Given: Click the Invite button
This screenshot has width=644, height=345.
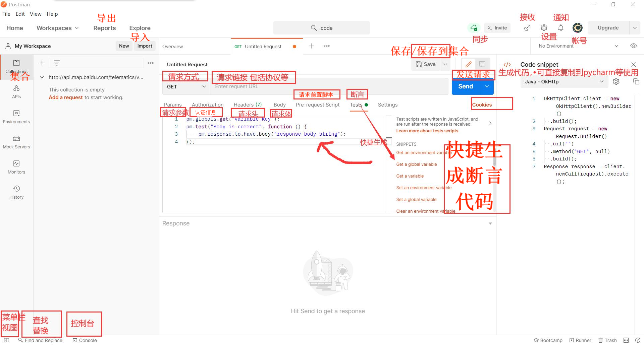Looking at the screenshot, I should point(497,28).
